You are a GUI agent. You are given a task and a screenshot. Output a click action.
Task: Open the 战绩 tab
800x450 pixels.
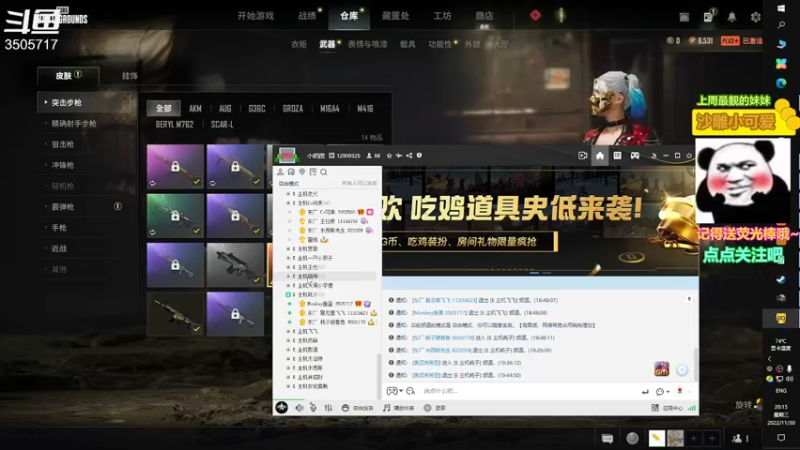point(307,16)
